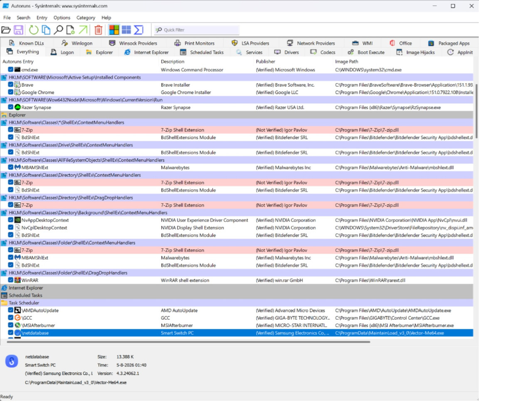Click the blue Smart Switch icon in details pane
Image resolution: width=532 pixels, height=404 pixels.
tap(12, 361)
